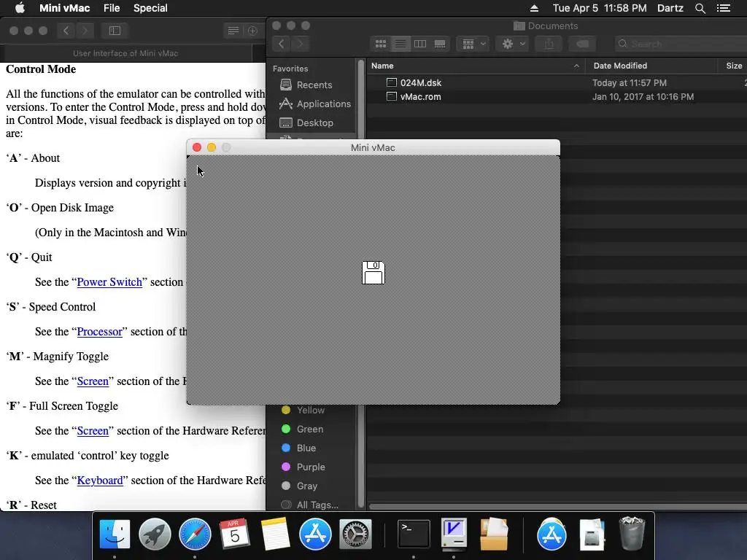Screen dimensions: 747x560
Task: Click the Dartz user name menu
Action: point(670,8)
